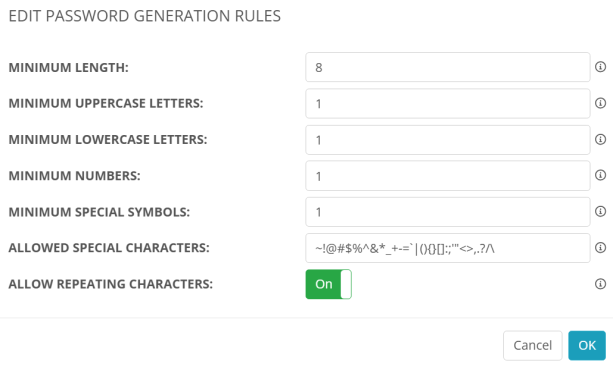Viewport: 613px width, 367px height.
Task: Click the Allowed Special Characters label
Action: point(109,248)
